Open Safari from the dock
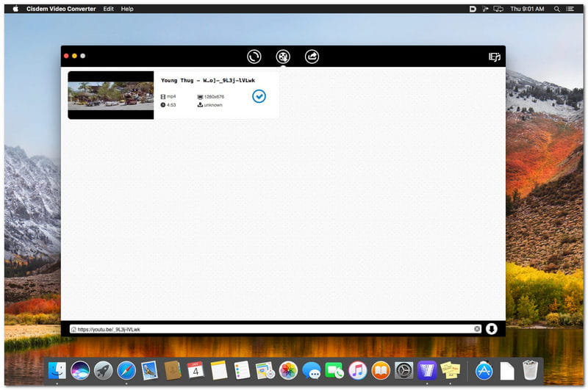 click(126, 370)
